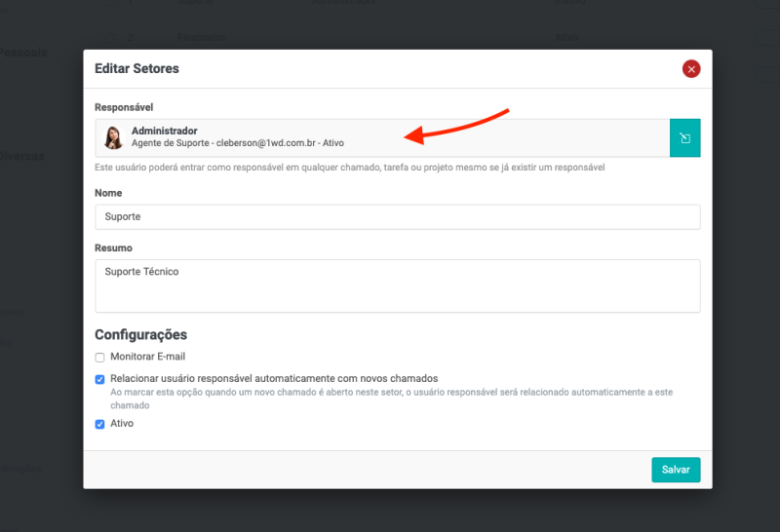
Task: Click the Responsável field label
Action: [x=124, y=106]
